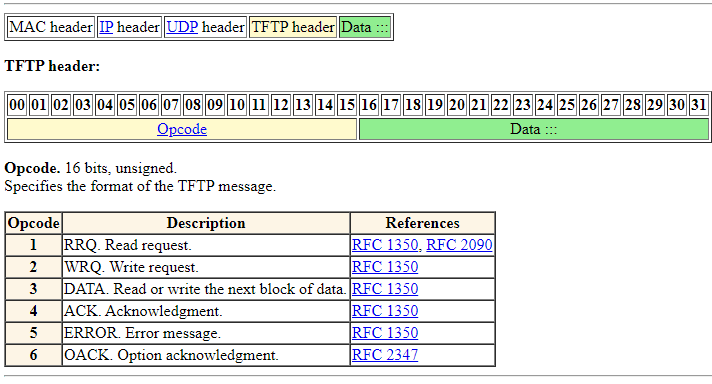Click 'DATA. Read or write the next block' description
The width and height of the screenshot is (712, 384).
pyautogui.click(x=205, y=289)
